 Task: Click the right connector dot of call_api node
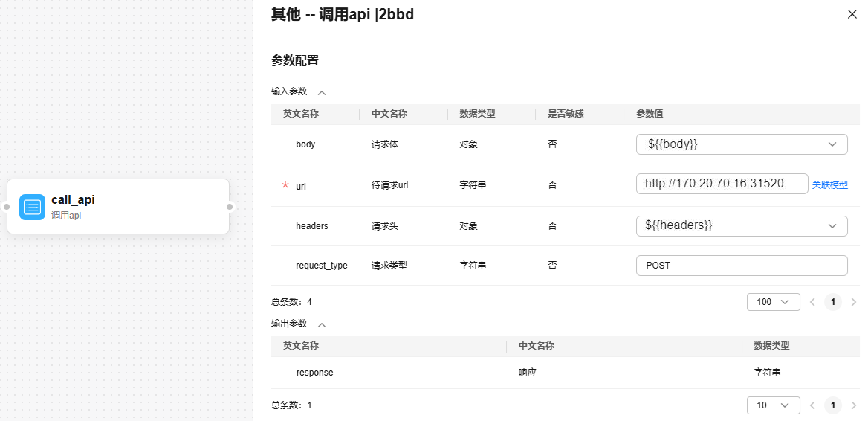[230, 207]
